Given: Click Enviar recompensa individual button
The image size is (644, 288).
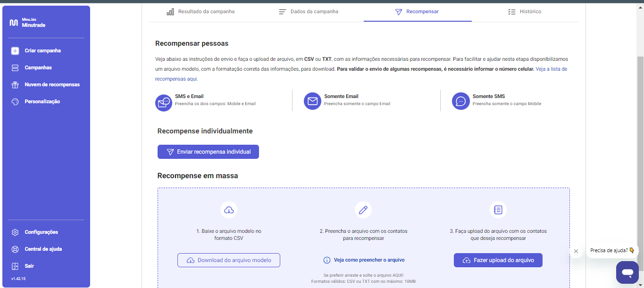Looking at the screenshot, I should 208,152.
